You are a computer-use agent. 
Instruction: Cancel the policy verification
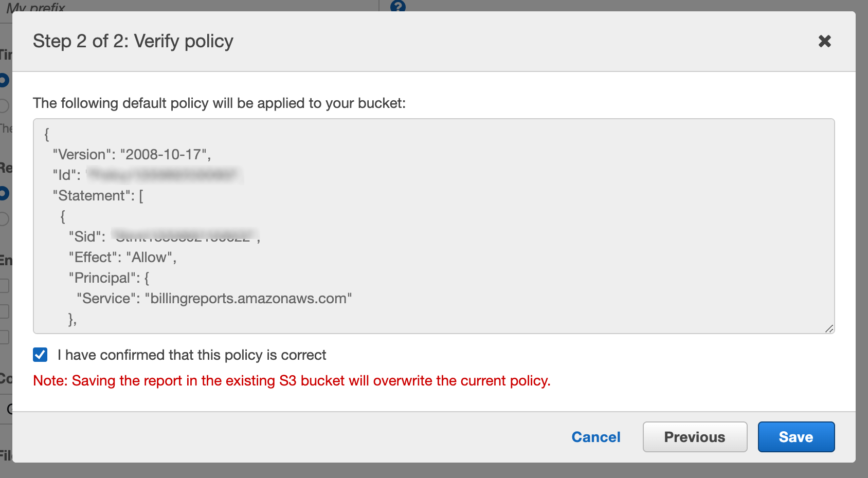coord(595,436)
